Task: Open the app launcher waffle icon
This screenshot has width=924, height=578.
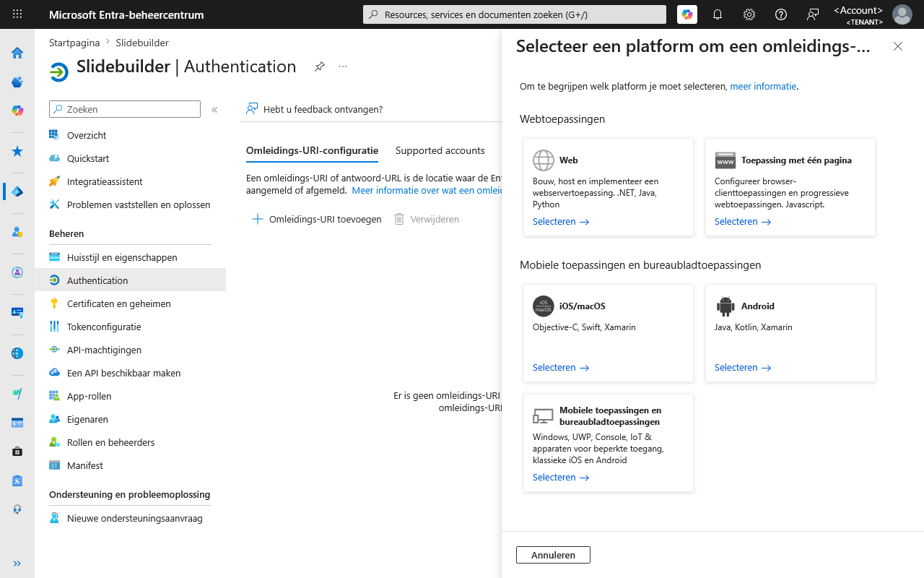Action: pos(17,14)
